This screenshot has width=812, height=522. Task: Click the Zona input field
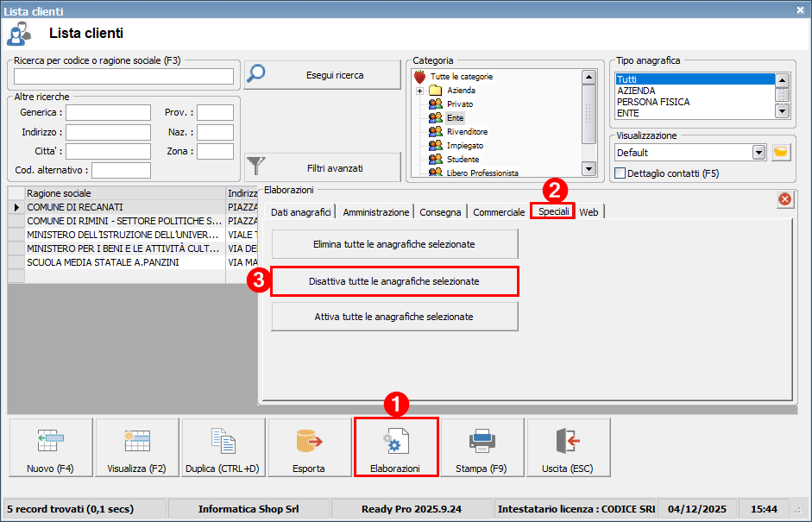(215, 151)
